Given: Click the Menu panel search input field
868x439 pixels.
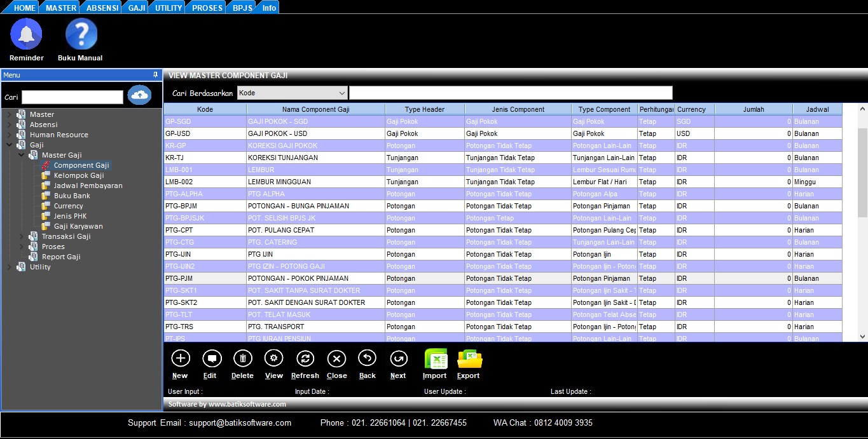Looking at the screenshot, I should [72, 97].
